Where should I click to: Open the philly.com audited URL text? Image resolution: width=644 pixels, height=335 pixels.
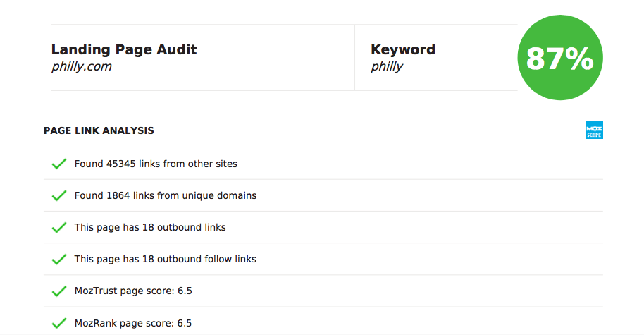coord(81,66)
